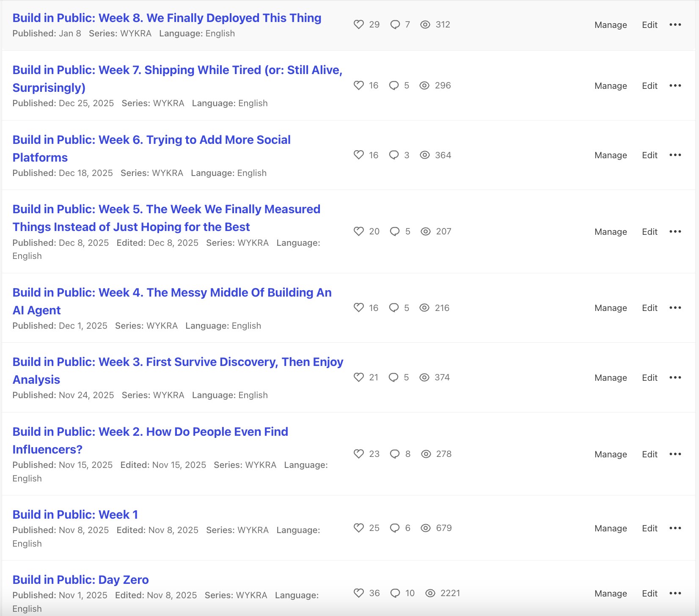Open 'Build in Public: Day Zero' post
This screenshot has height=616, width=699.
click(x=80, y=580)
